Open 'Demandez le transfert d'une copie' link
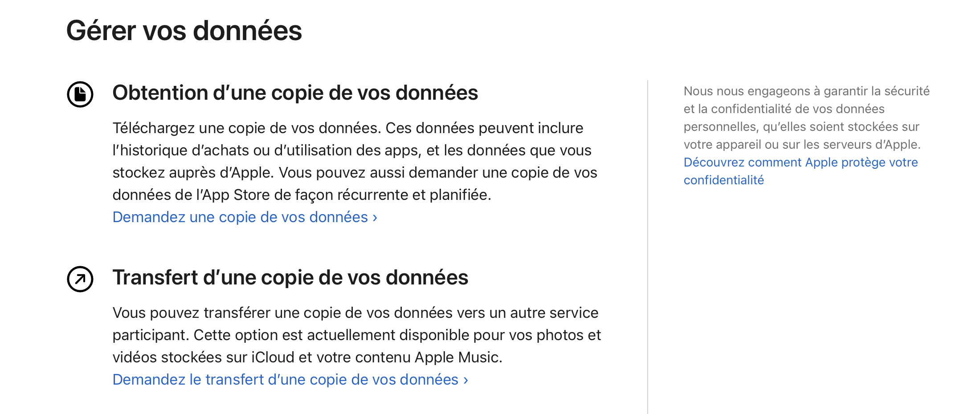This screenshot has width=980, height=414. tap(290, 380)
